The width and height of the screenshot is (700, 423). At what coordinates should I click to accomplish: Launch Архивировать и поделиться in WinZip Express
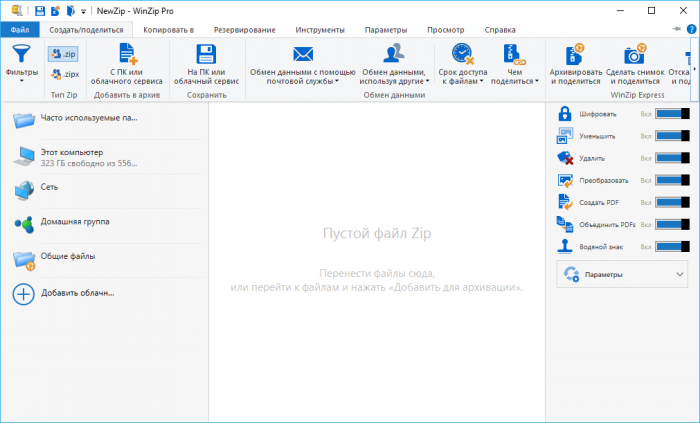click(x=575, y=65)
